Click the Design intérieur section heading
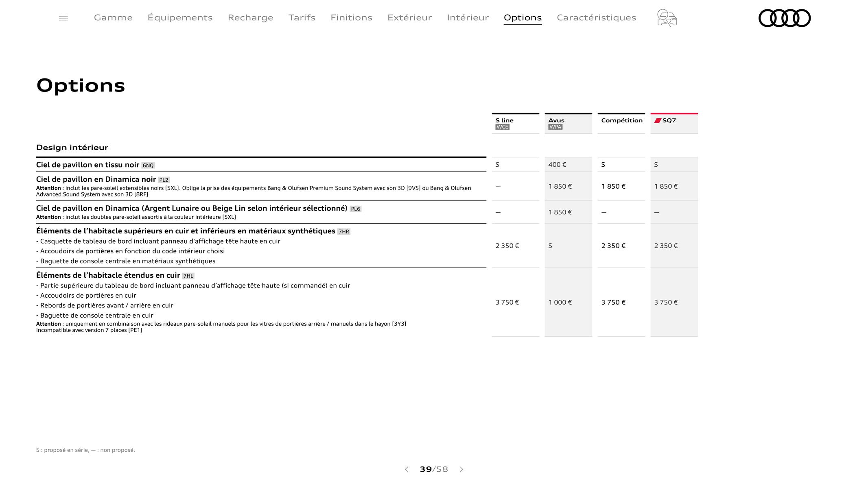 click(x=72, y=147)
